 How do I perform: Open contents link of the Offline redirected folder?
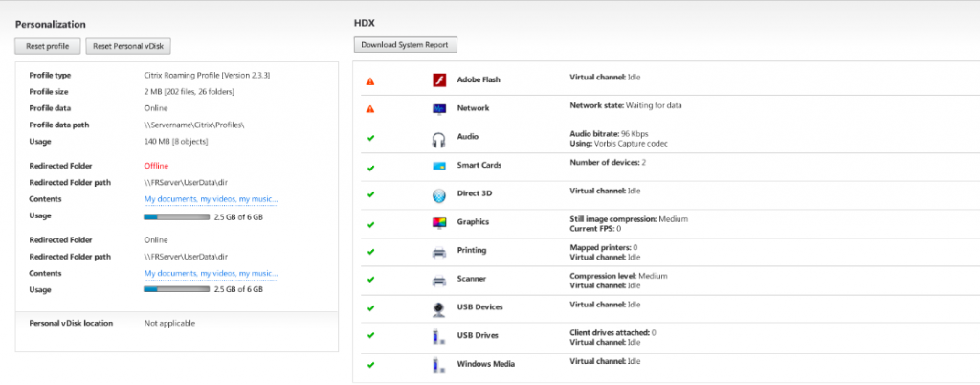211,199
